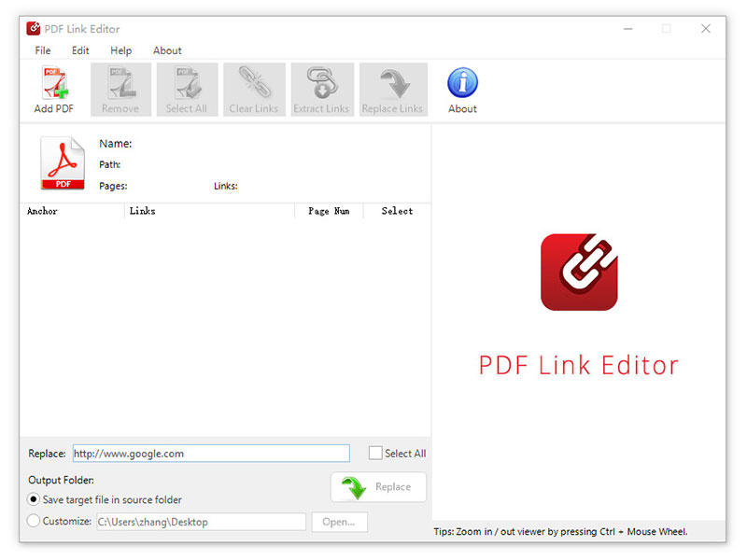Click the Open button for custom folder

[339, 522]
